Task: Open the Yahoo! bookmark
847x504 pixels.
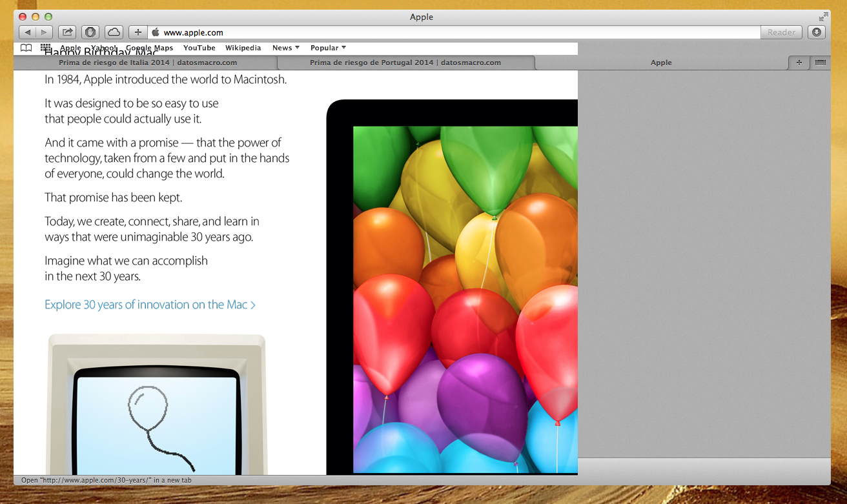Action: 103,48
